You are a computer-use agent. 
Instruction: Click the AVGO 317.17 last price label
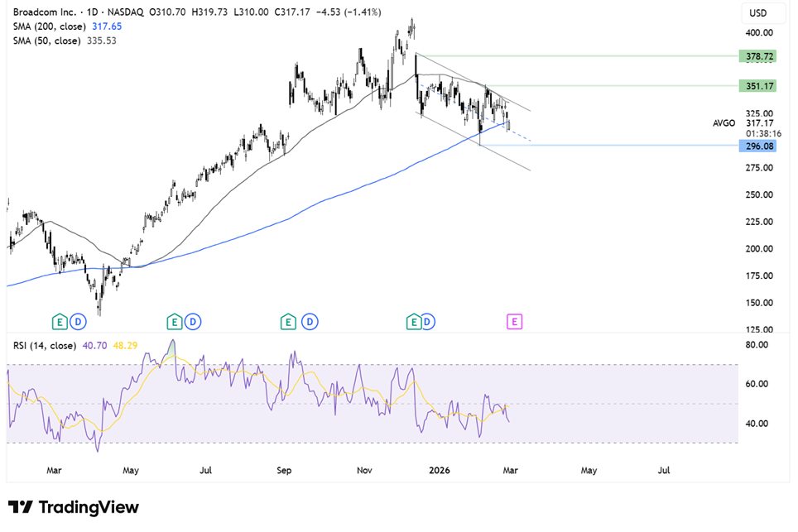click(x=743, y=123)
